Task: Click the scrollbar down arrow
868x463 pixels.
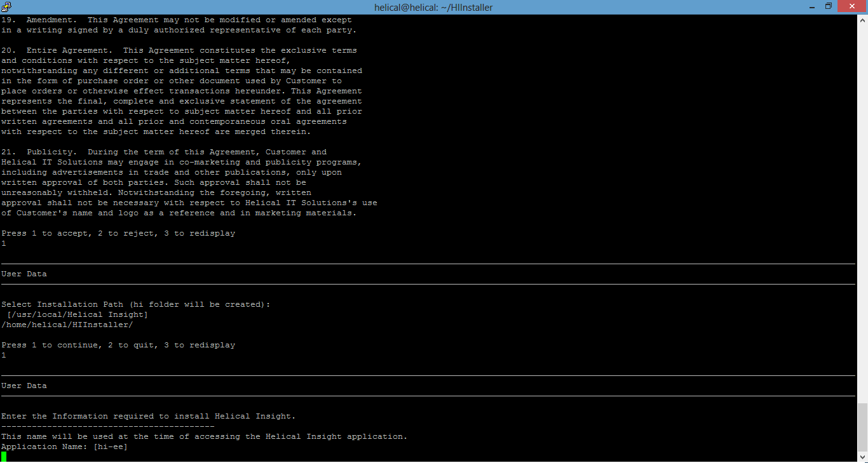Action: (862, 456)
